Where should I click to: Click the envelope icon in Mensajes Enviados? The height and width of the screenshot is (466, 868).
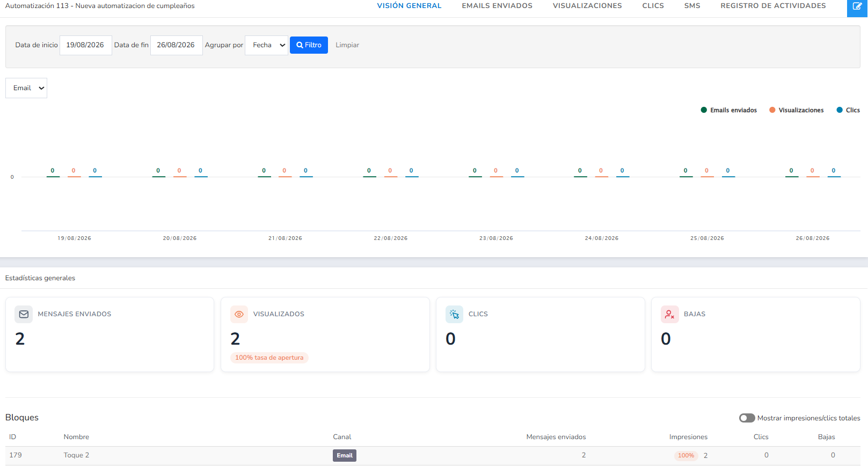tap(24, 314)
